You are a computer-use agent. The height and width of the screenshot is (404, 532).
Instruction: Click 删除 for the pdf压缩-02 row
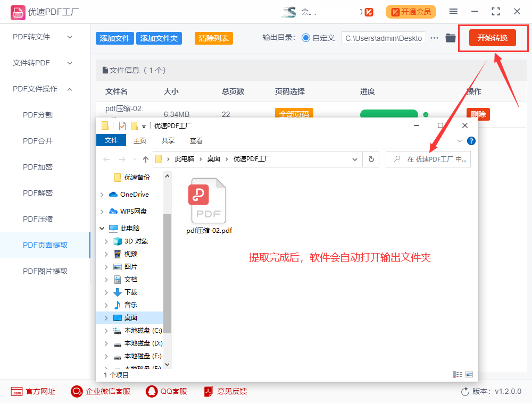click(478, 114)
